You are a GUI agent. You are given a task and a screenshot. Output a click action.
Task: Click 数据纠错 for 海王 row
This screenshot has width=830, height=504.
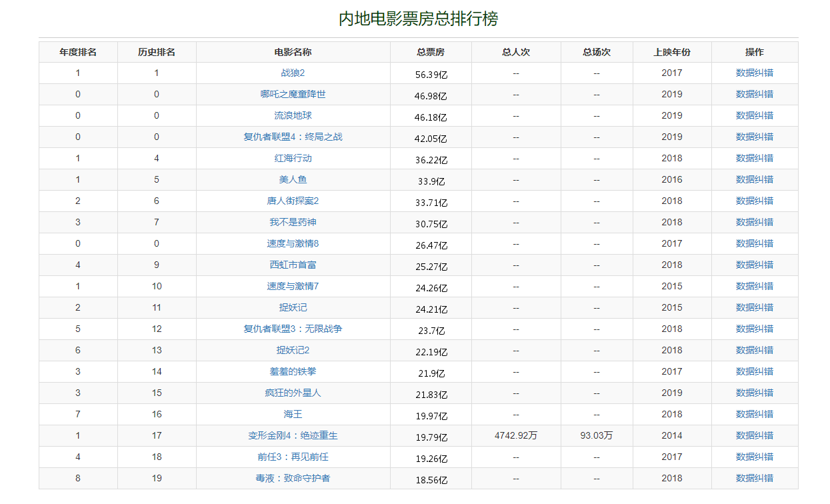coord(755,415)
